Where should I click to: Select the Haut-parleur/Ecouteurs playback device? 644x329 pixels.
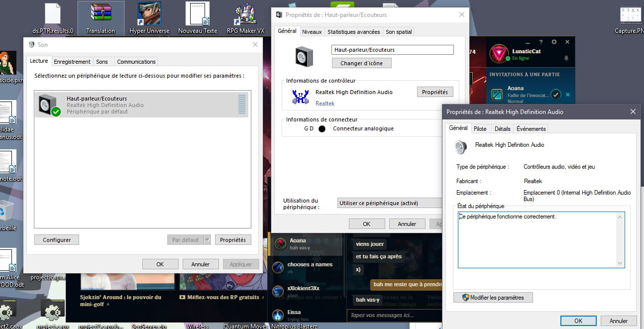coord(141,105)
